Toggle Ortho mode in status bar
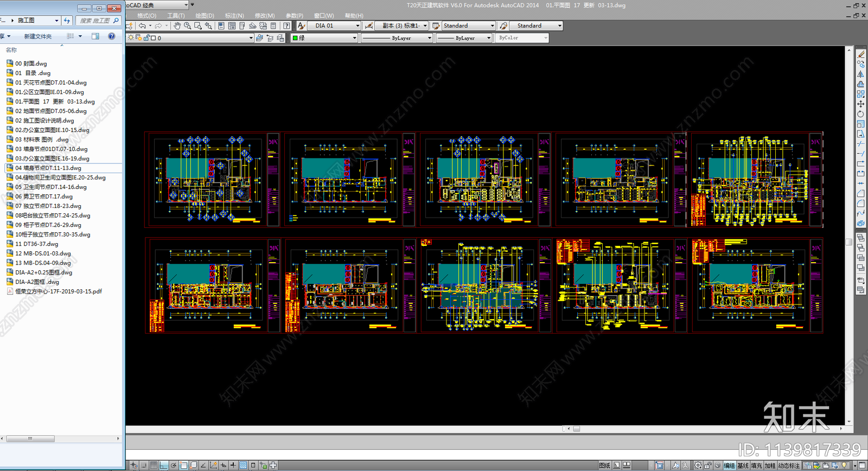The height and width of the screenshot is (471, 868). [163, 466]
